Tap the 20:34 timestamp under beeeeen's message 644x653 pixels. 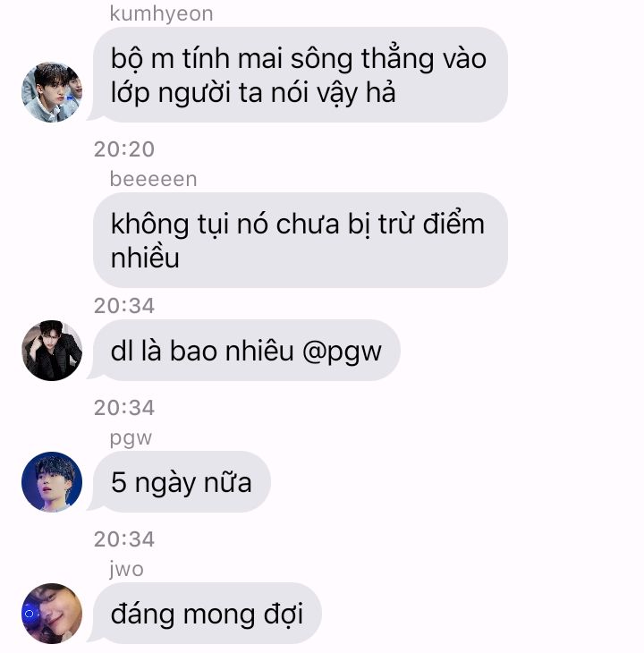point(124,306)
